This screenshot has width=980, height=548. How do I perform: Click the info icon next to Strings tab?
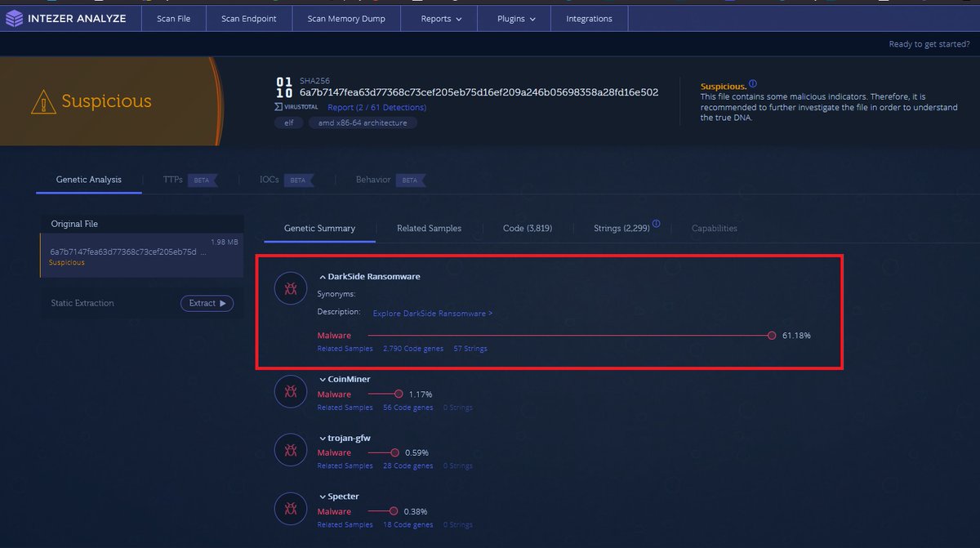pyautogui.click(x=657, y=224)
